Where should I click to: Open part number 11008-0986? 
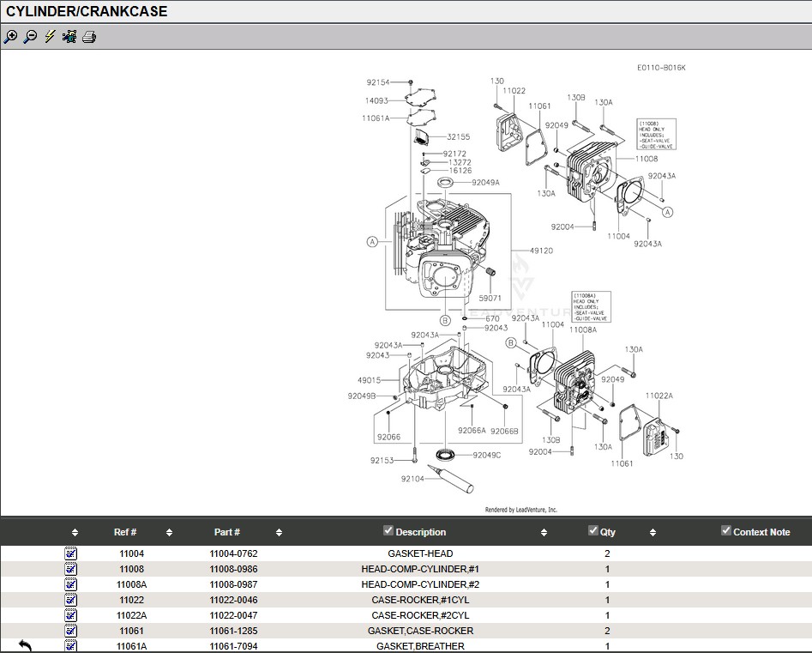point(233,569)
